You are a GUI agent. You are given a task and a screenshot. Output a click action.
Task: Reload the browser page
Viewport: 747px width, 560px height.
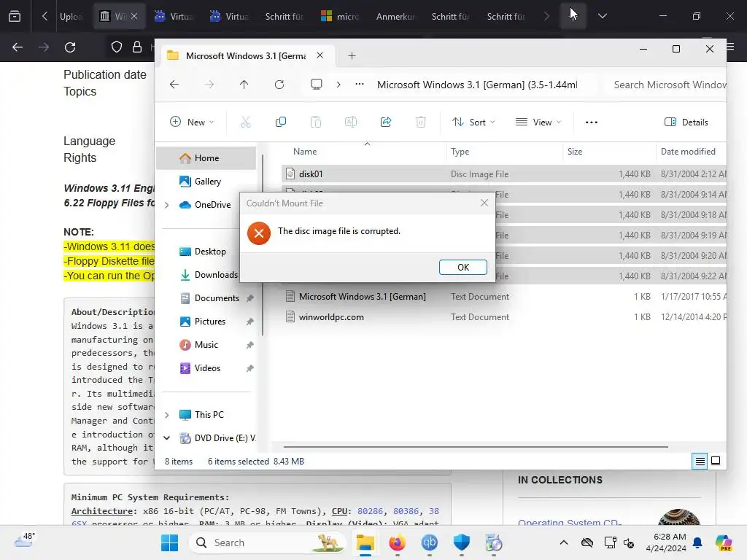(x=70, y=47)
